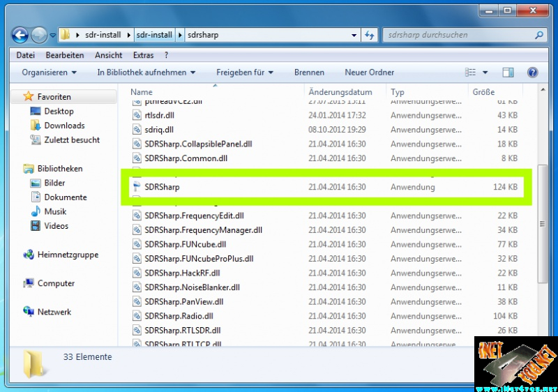This screenshot has width=558, height=392.
Task: Click the refresh address bar icon
Action: tap(369, 35)
